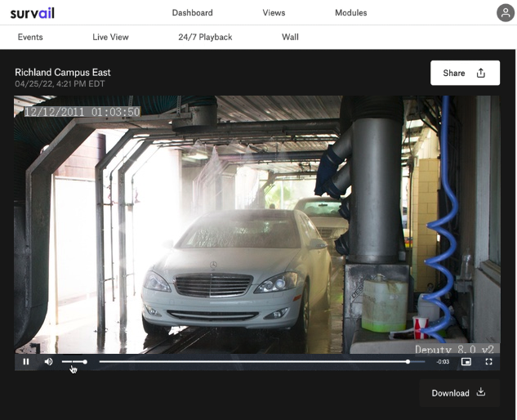
Task: Click the Survail logo
Action: [x=33, y=13]
